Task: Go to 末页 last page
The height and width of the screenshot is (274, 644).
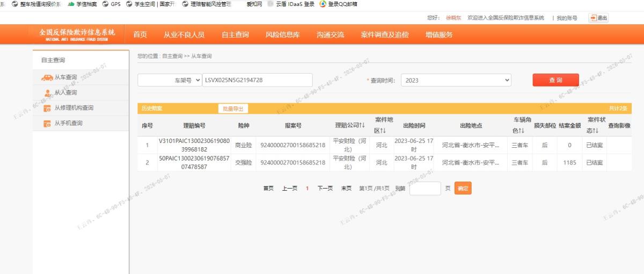Action: point(347,189)
